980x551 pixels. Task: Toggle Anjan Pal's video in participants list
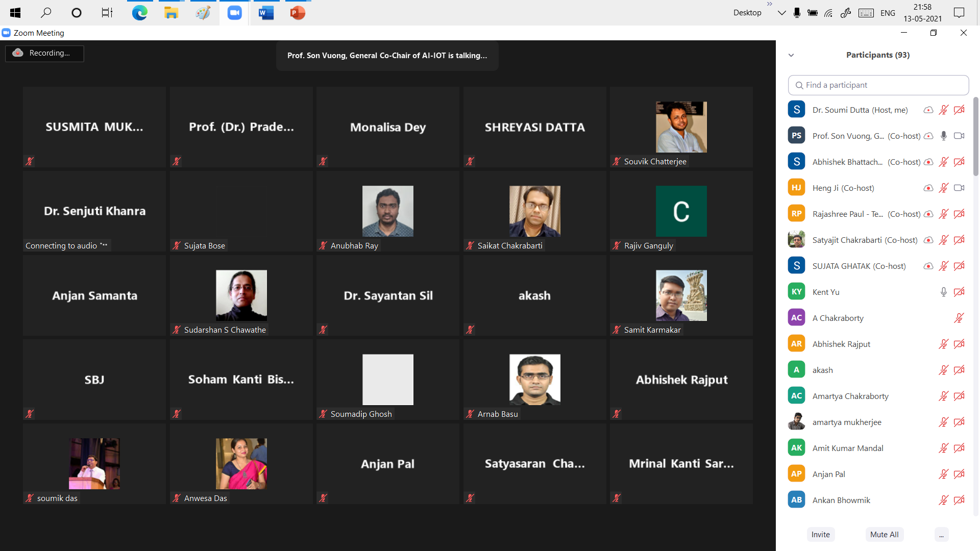tap(959, 474)
